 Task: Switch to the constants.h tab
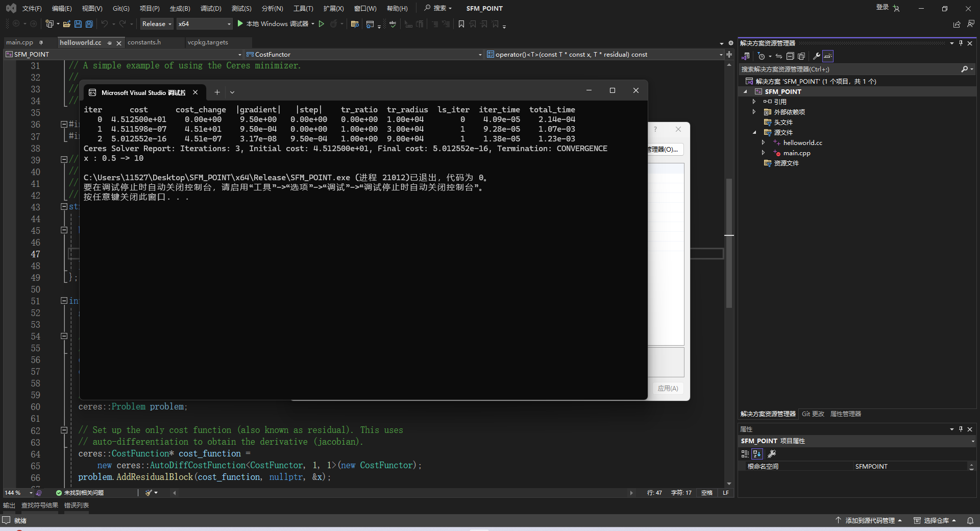(144, 42)
